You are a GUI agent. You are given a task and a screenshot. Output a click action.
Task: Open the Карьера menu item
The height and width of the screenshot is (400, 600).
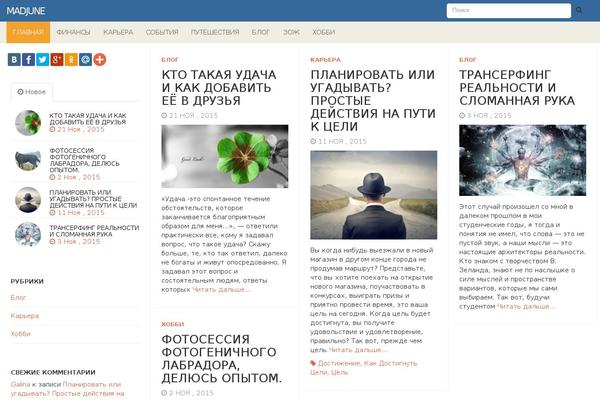click(118, 32)
